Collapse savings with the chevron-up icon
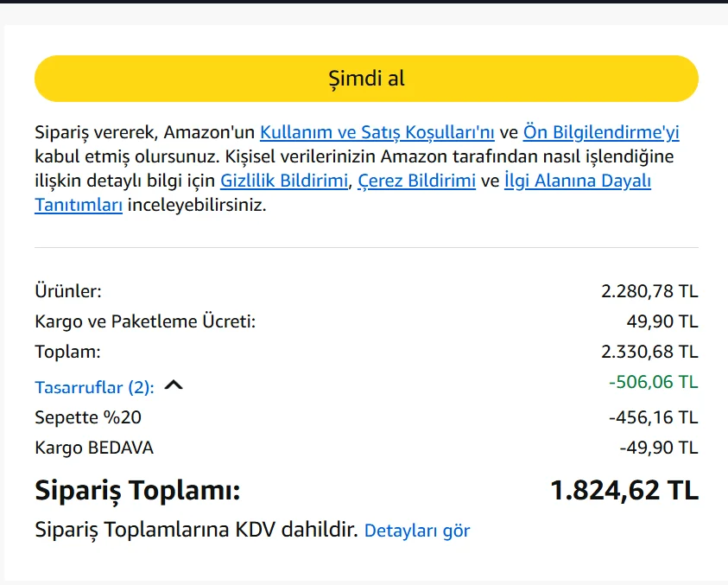This screenshot has width=728, height=585. point(174,385)
